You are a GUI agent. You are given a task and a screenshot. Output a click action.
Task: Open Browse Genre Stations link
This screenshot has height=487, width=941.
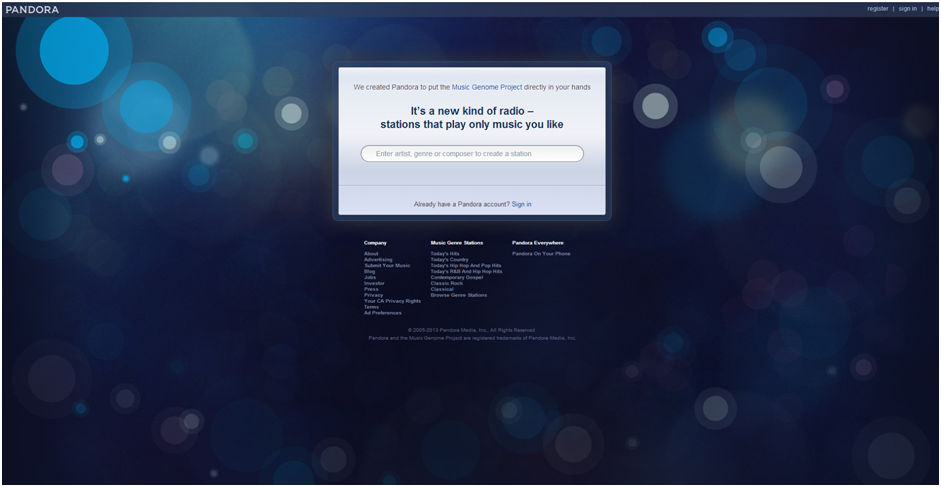pyautogui.click(x=458, y=295)
